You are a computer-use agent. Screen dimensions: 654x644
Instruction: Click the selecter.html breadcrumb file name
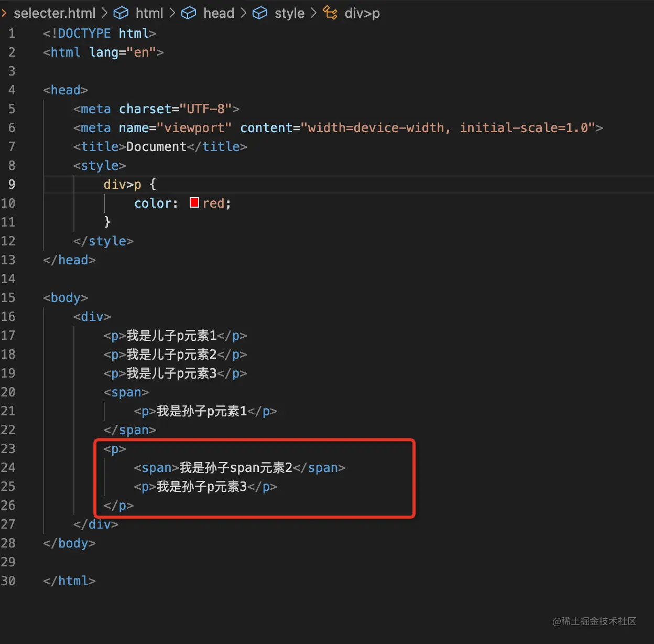point(54,13)
